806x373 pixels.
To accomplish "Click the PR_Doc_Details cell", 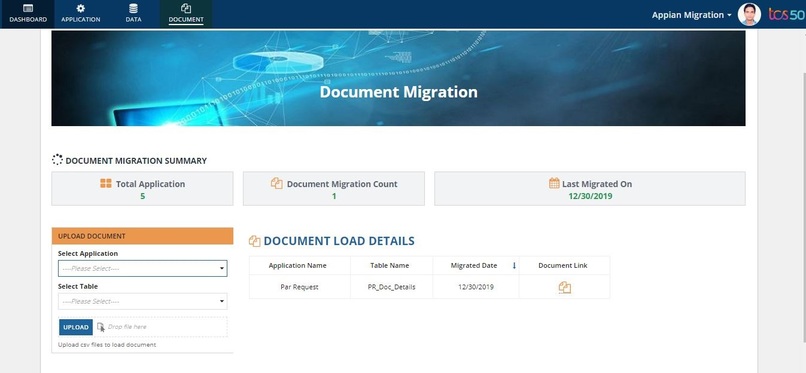I will click(392, 287).
